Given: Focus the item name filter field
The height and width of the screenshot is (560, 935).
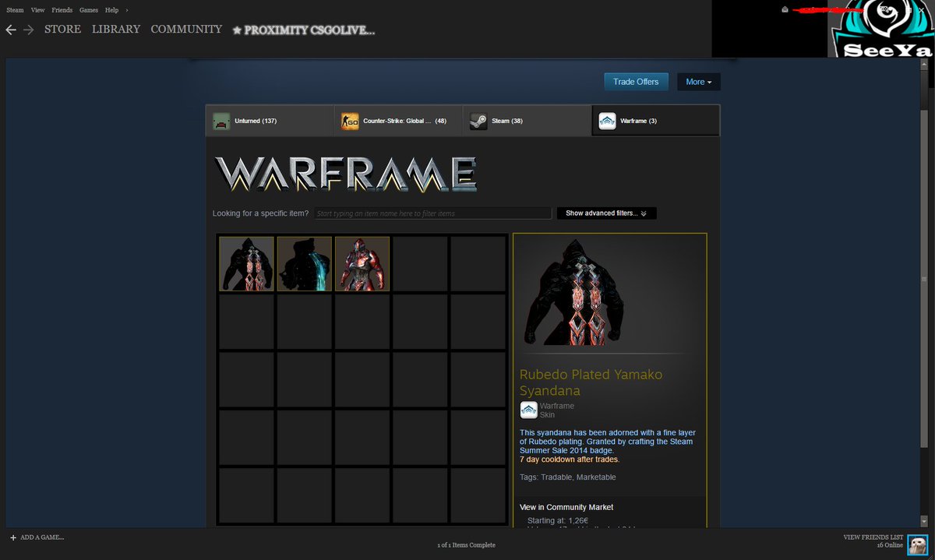Looking at the screenshot, I should pyautogui.click(x=433, y=213).
